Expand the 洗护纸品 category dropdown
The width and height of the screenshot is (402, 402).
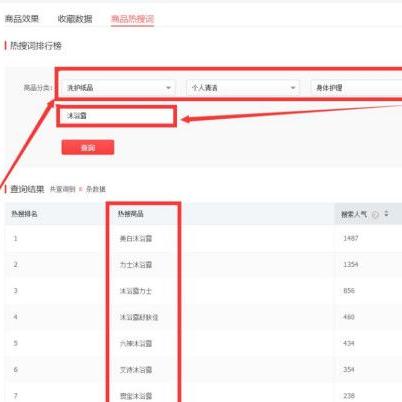(119, 88)
